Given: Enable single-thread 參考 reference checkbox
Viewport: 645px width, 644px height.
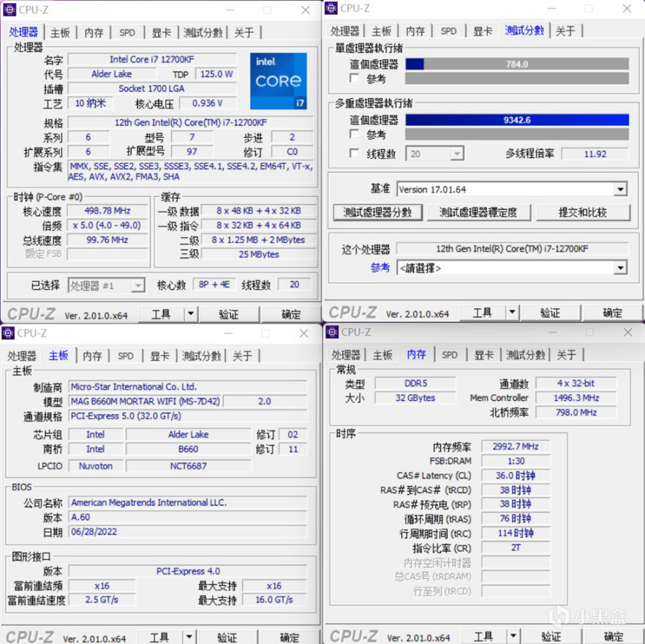Looking at the screenshot, I should [x=354, y=78].
